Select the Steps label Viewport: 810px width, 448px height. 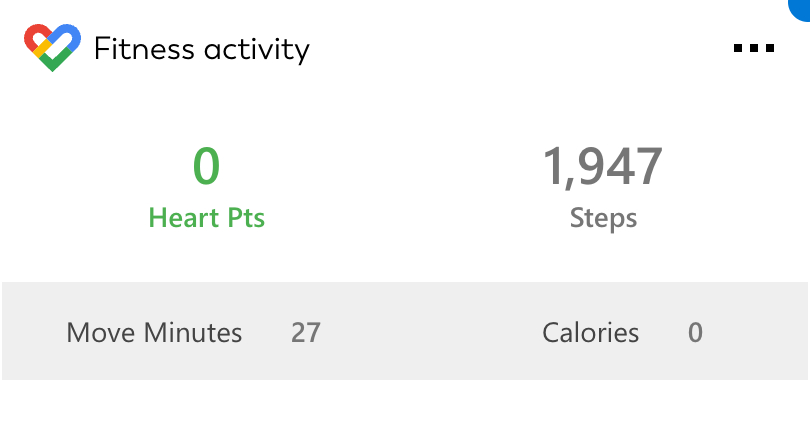603,218
